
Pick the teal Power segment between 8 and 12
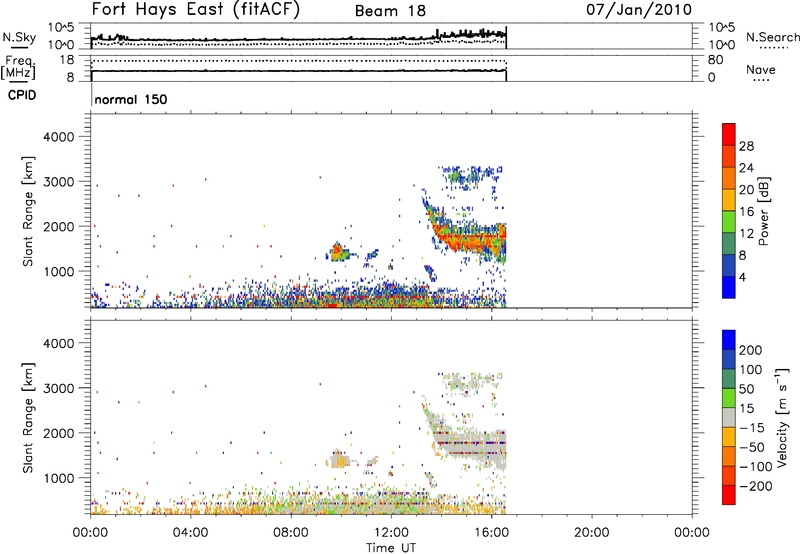point(729,244)
